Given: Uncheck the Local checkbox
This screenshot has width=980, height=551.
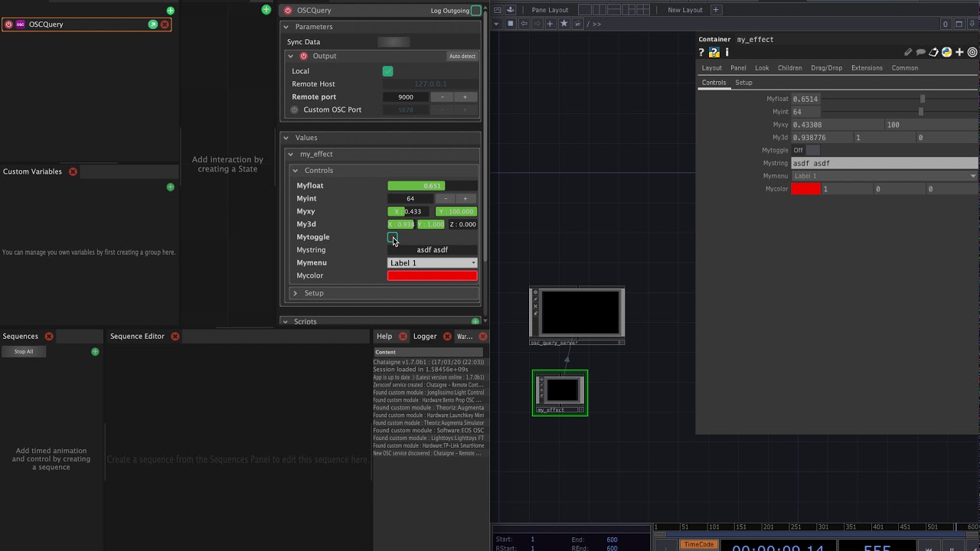Looking at the screenshot, I should click(387, 71).
